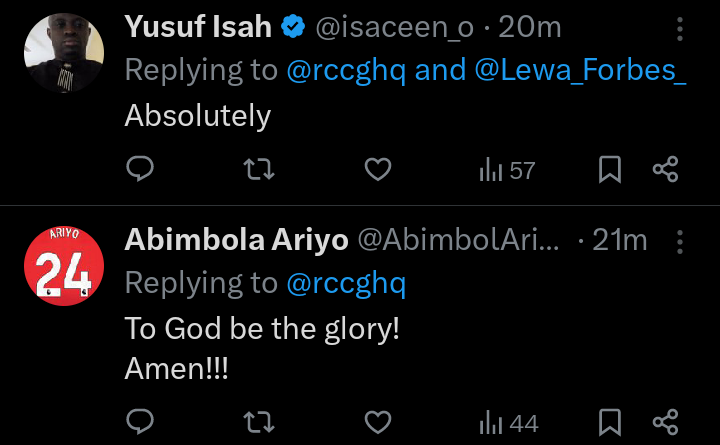Like Abimbola Ariyo's tweet

coord(378,422)
